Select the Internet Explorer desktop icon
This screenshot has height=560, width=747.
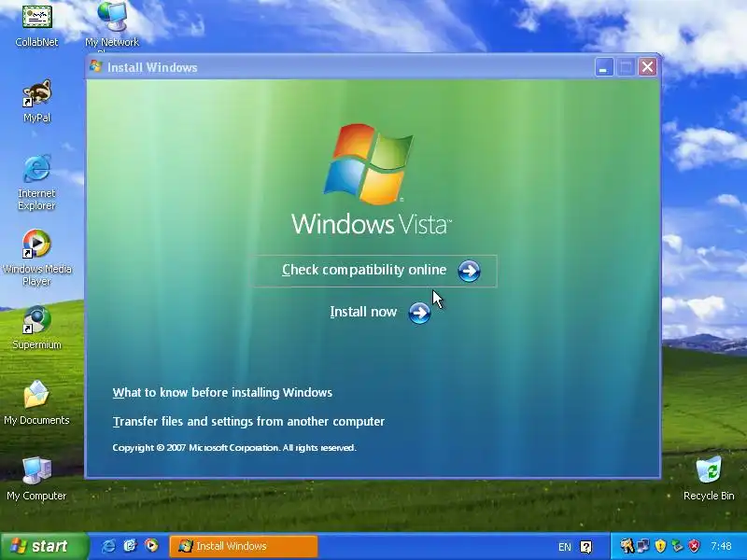point(36,182)
